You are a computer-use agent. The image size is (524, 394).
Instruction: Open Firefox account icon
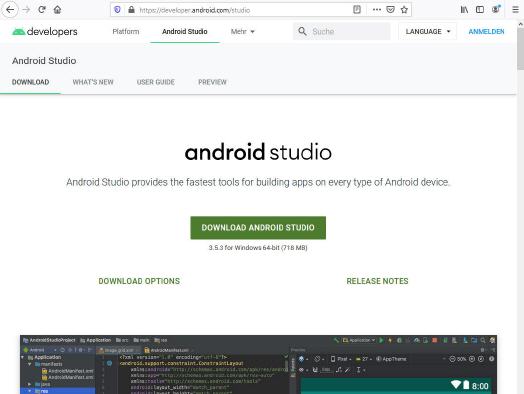click(496, 9)
